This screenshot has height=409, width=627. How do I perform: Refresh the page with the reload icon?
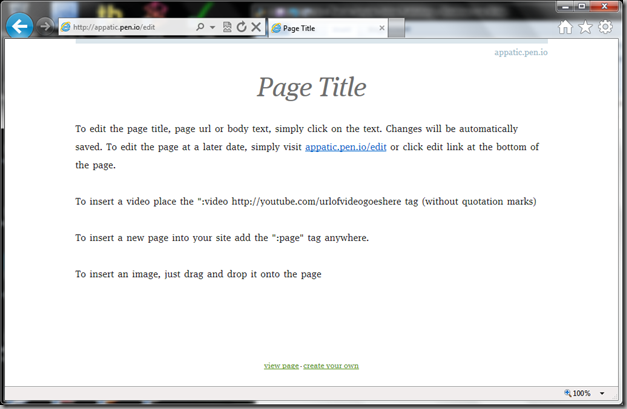coord(242,27)
